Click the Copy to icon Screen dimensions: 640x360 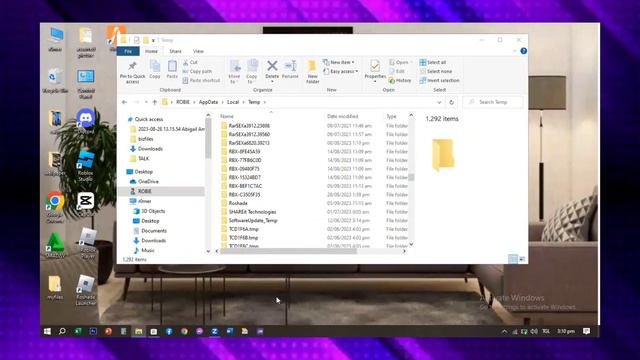click(x=252, y=66)
